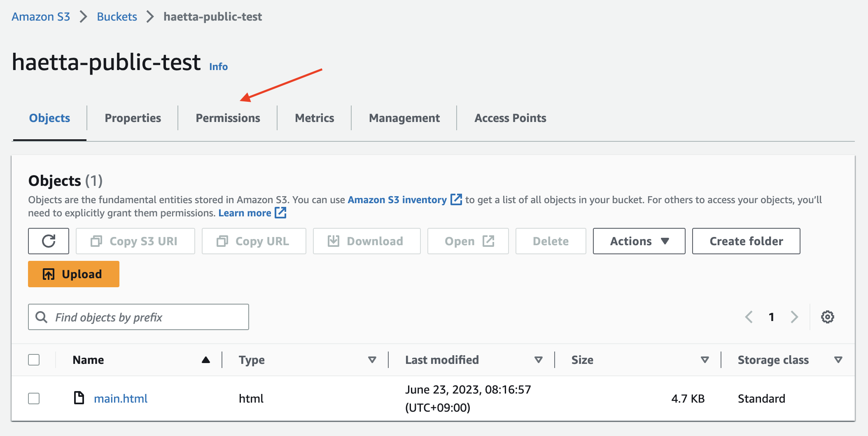Click the Info link beside bucket name
The width and height of the screenshot is (868, 436).
(x=218, y=66)
